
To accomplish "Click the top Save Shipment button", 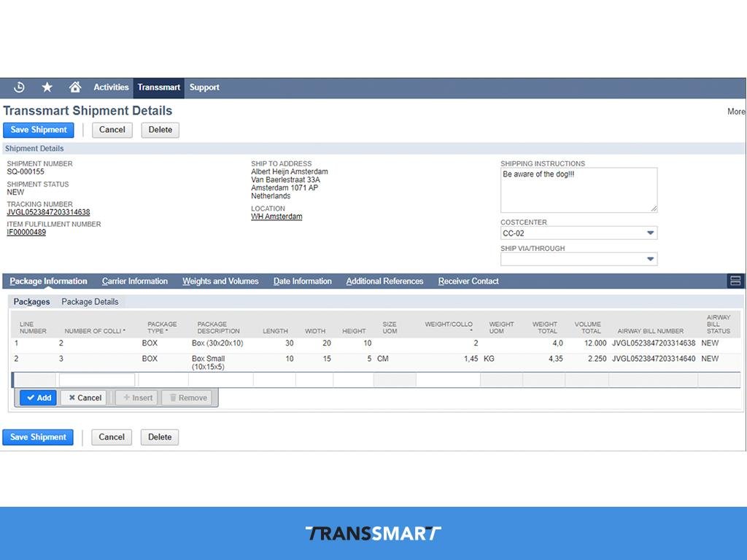I will pyautogui.click(x=39, y=130).
